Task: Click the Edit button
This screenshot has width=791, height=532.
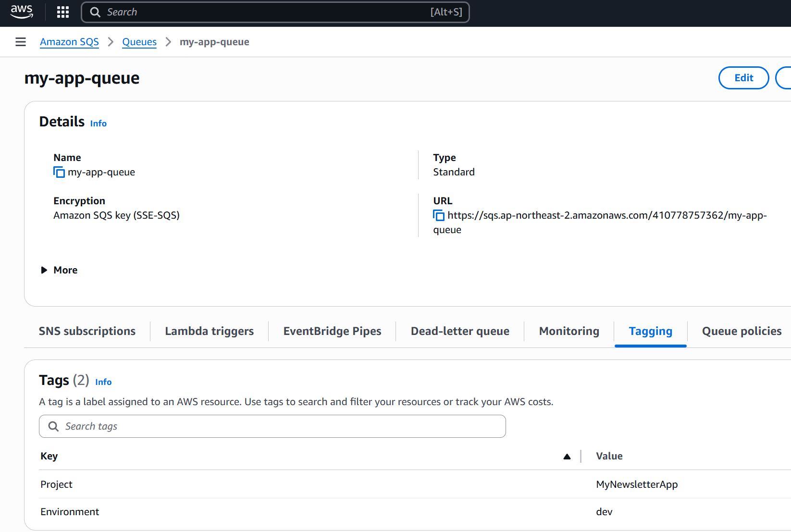Action: pyautogui.click(x=744, y=78)
